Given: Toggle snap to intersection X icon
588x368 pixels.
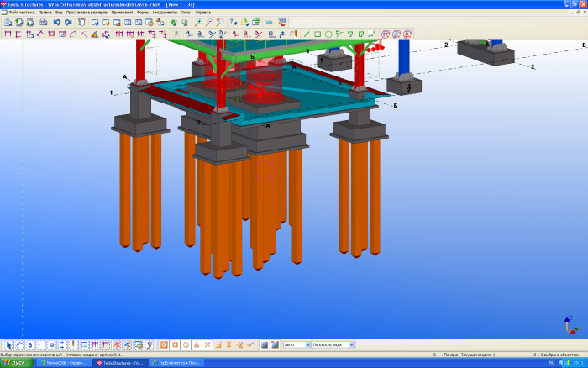Looking at the screenshot, I should pyautogui.click(x=207, y=344).
